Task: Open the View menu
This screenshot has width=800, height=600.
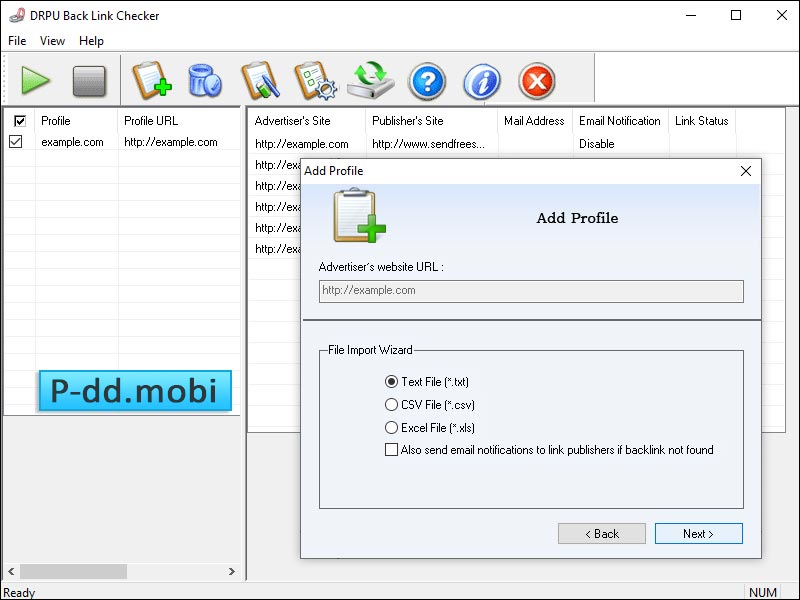Action: (52, 41)
